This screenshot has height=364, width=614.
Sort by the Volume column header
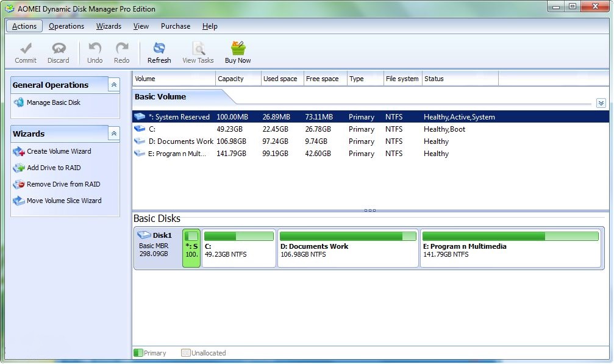click(174, 79)
